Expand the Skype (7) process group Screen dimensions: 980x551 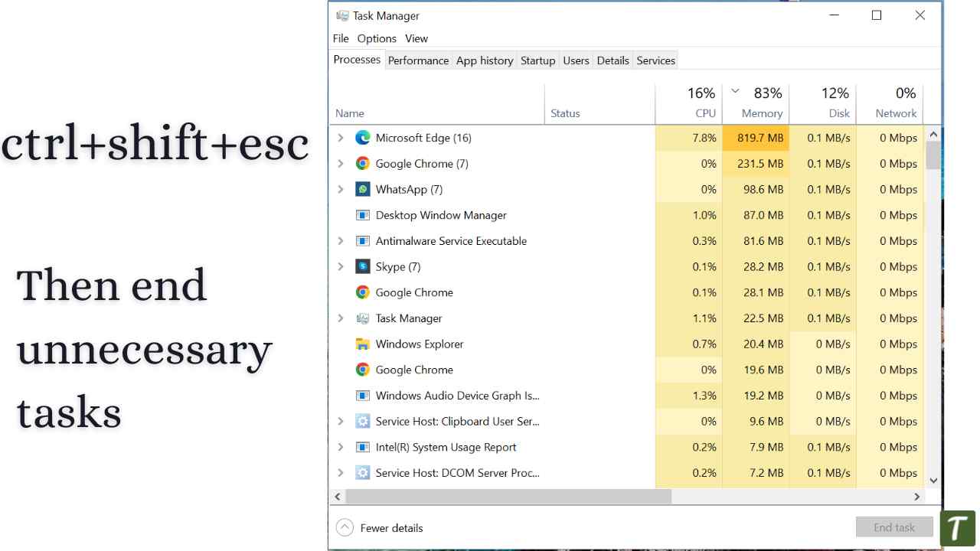341,266
